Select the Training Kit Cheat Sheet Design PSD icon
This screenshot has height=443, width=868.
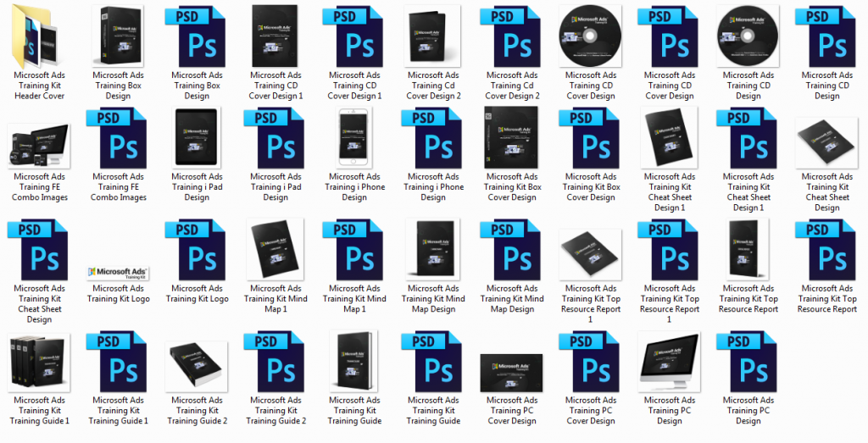(x=37, y=249)
